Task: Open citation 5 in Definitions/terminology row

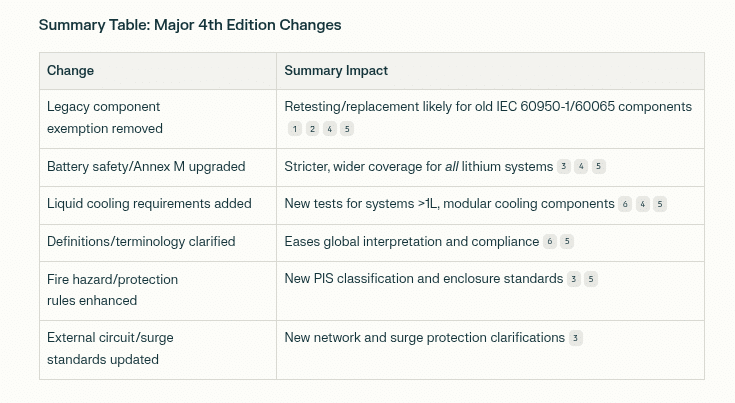Action: tap(567, 241)
